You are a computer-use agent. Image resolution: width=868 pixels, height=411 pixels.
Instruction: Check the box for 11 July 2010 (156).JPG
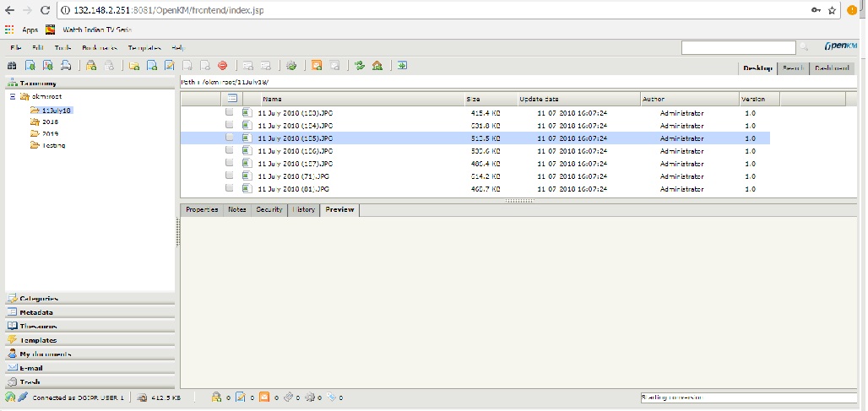(x=229, y=150)
